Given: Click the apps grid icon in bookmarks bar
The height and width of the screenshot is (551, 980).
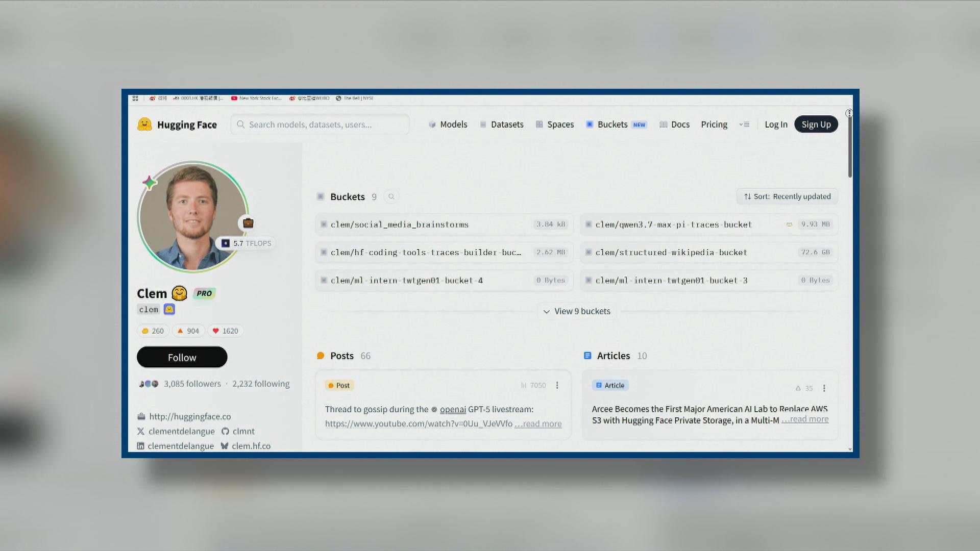Looking at the screenshot, I should [135, 98].
